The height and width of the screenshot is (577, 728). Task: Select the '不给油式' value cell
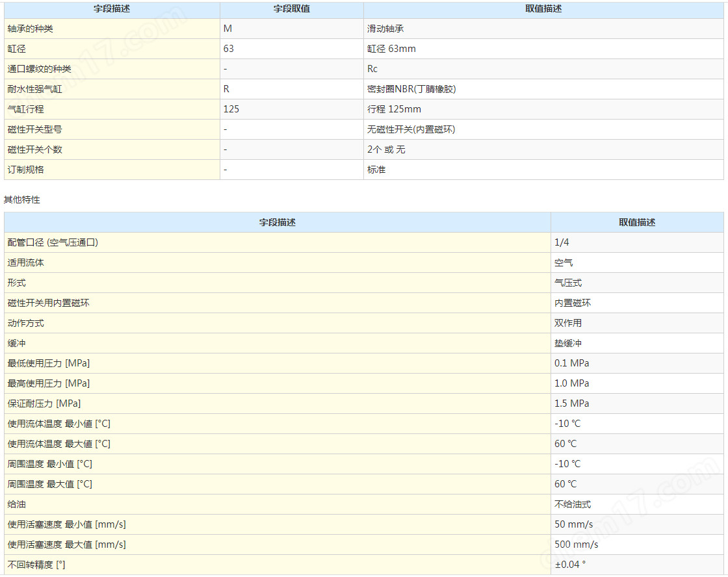pos(637,505)
